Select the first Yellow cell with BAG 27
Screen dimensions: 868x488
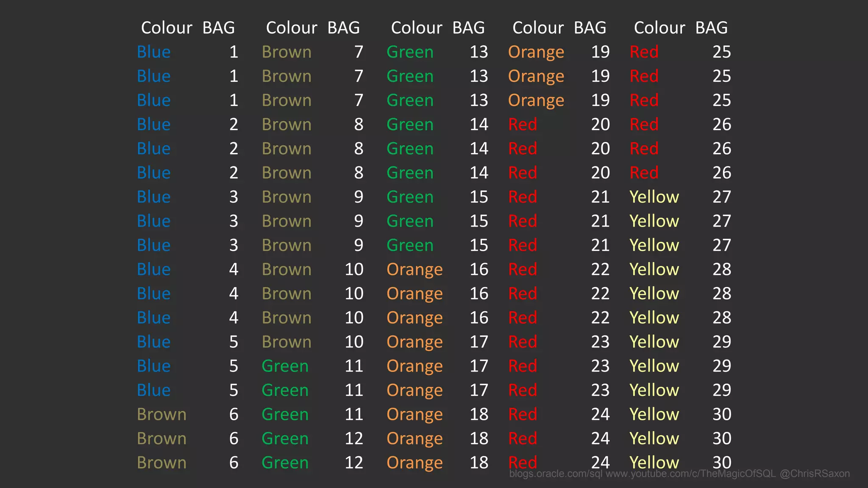point(654,197)
